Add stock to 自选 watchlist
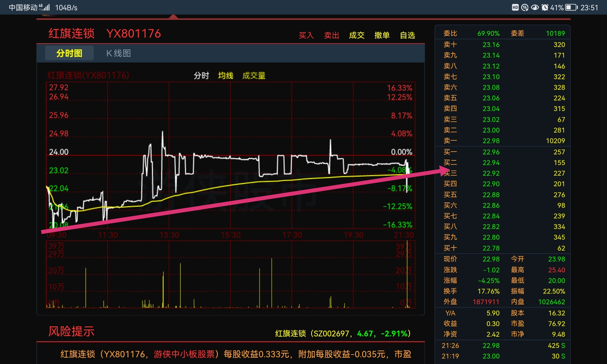The width and height of the screenshot is (607, 364). [407, 35]
